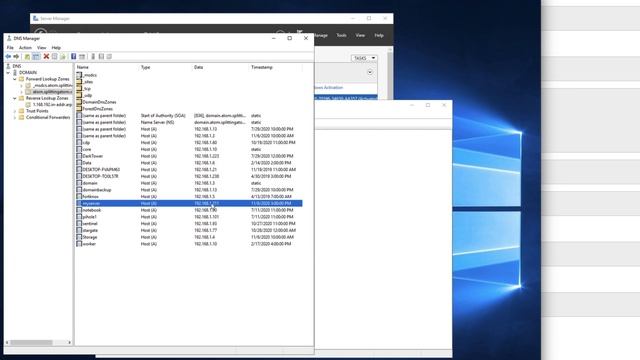Expand the Trust Points node
Viewport: 640px width, 360px height.
click(15, 111)
